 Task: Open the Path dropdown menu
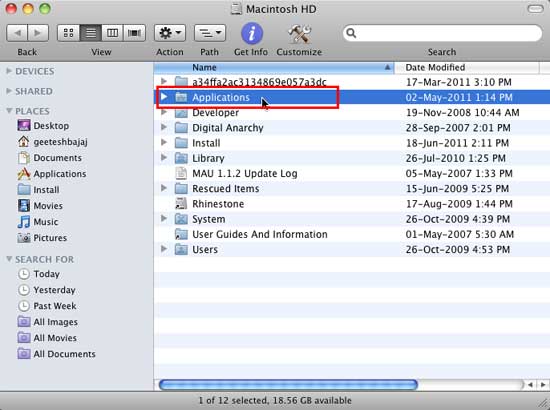pyautogui.click(x=210, y=33)
